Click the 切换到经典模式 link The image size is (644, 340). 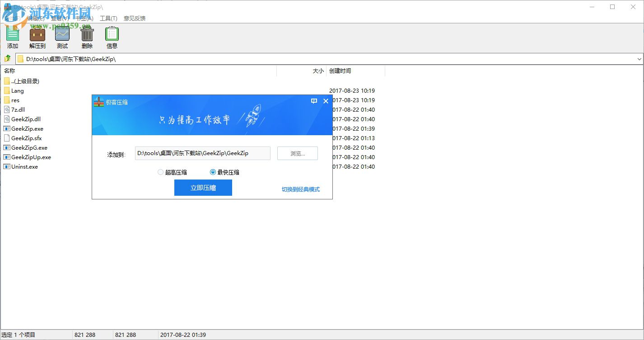300,190
